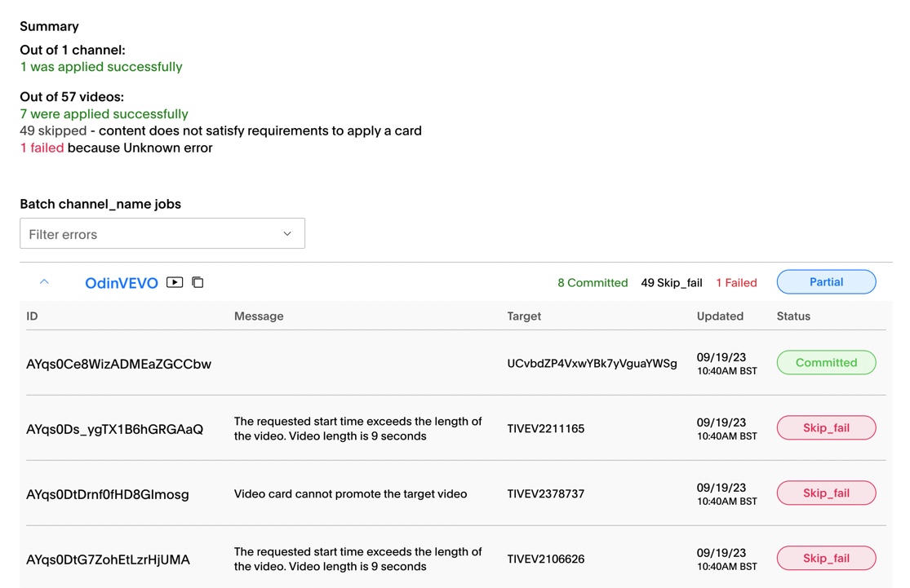Click the copy icon beside OdinVEVO
Screen dimensions: 910x588
pyautogui.click(x=198, y=282)
